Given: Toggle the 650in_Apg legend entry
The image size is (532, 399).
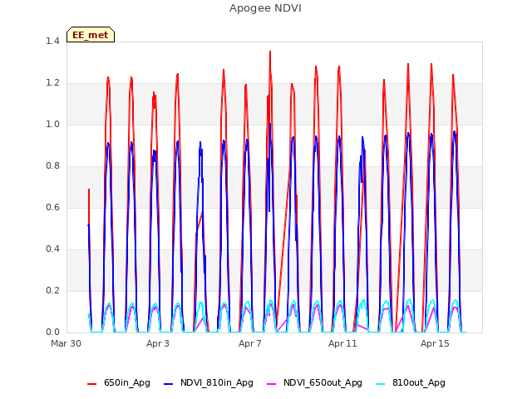Looking at the screenshot, I should pos(119,383).
